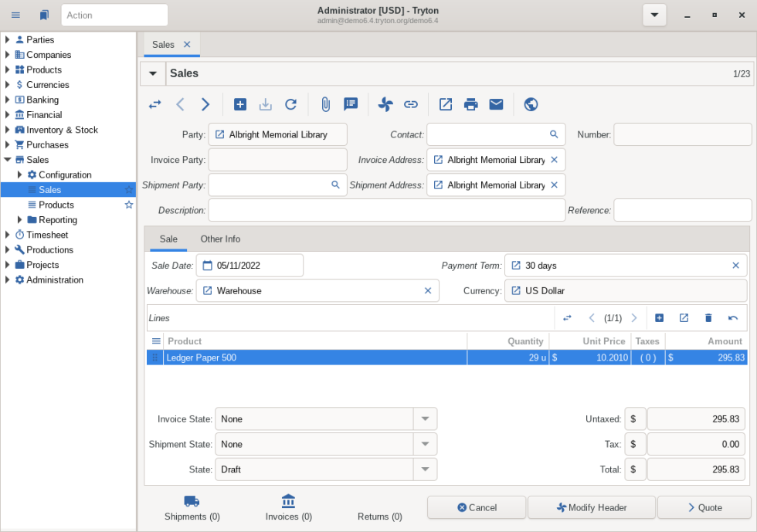Image resolution: width=757 pixels, height=532 pixels.
Task: Select Reporting in the Sales menu
Action: point(57,220)
